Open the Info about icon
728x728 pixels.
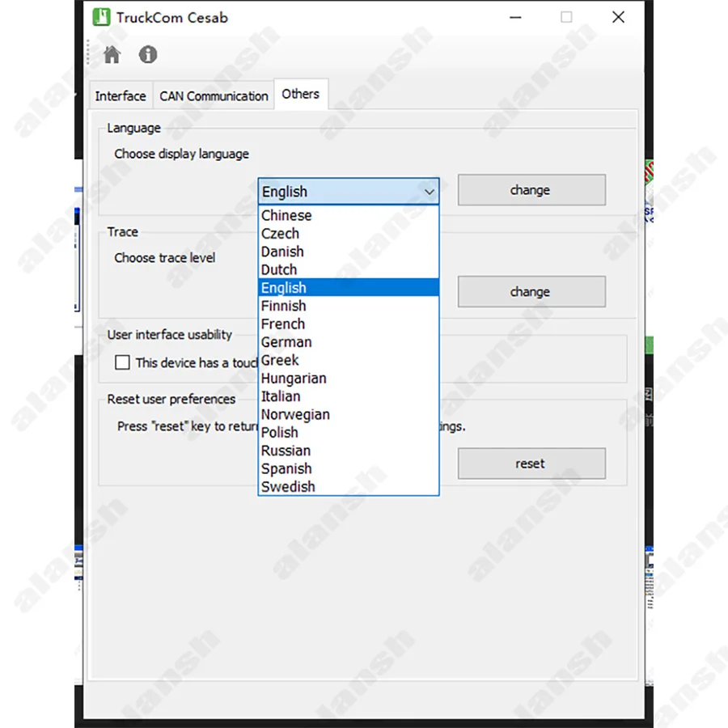click(x=148, y=55)
